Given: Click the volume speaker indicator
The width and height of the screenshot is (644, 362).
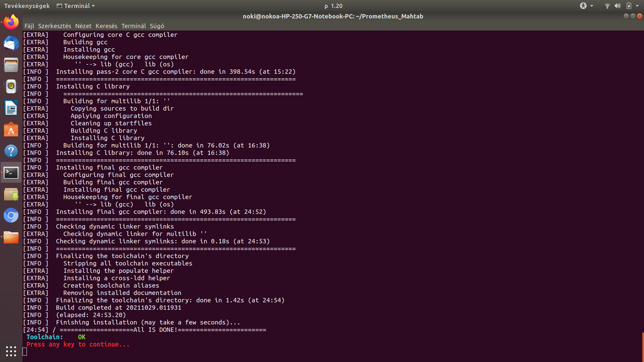Looking at the screenshot, I should pos(618,6).
